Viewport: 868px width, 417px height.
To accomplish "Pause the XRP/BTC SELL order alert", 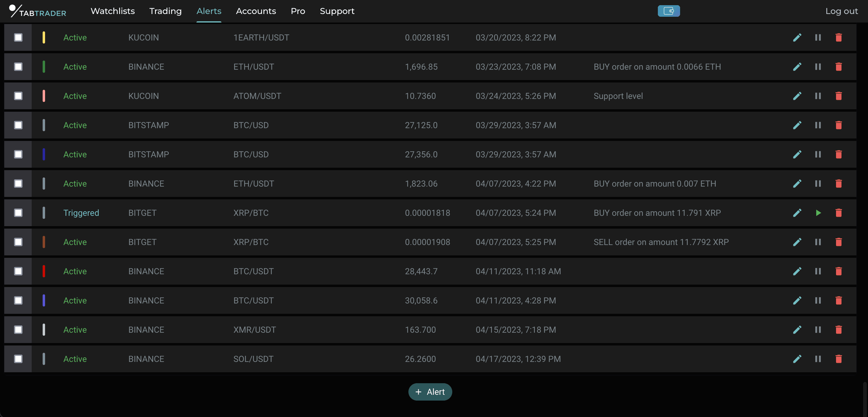I will tap(818, 242).
